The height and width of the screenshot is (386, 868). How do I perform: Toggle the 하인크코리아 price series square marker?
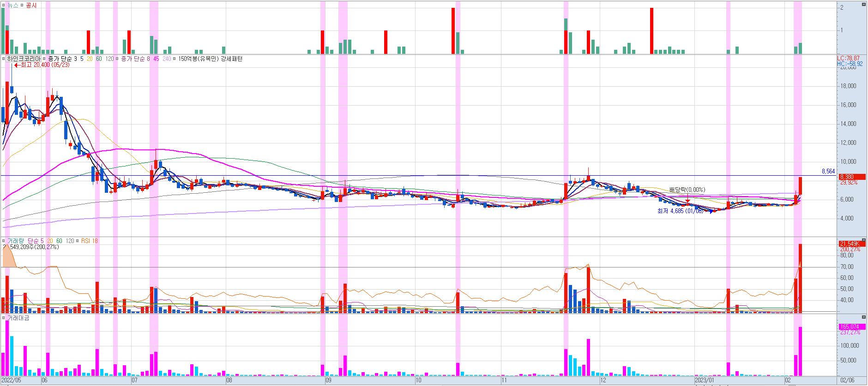[3, 59]
